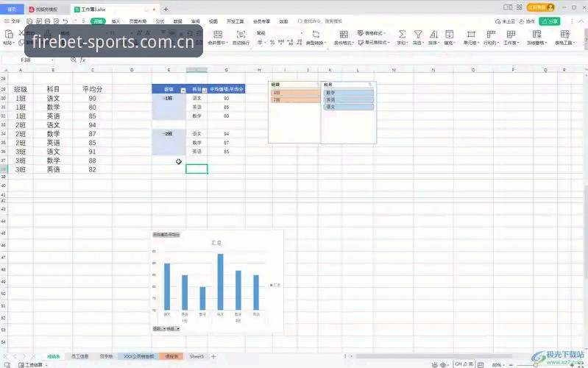588x368 pixels.
Task: Switch to the orange 课程表 sheet tab
Action: click(x=171, y=356)
